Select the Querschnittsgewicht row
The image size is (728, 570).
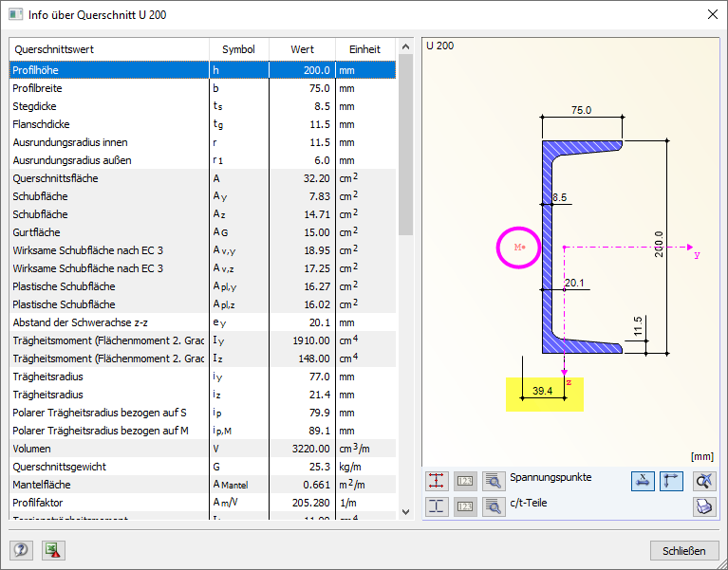click(202, 467)
